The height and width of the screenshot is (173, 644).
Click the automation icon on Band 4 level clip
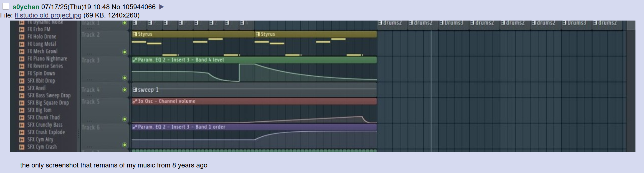pos(135,60)
